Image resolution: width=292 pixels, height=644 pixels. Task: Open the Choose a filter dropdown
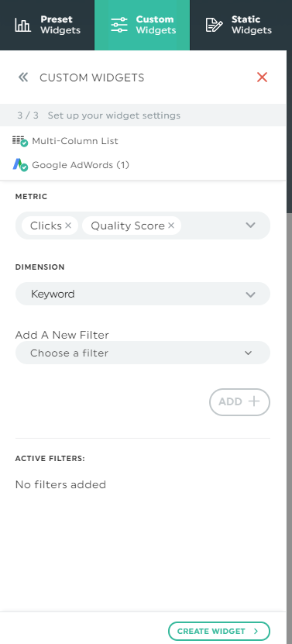[x=143, y=353]
